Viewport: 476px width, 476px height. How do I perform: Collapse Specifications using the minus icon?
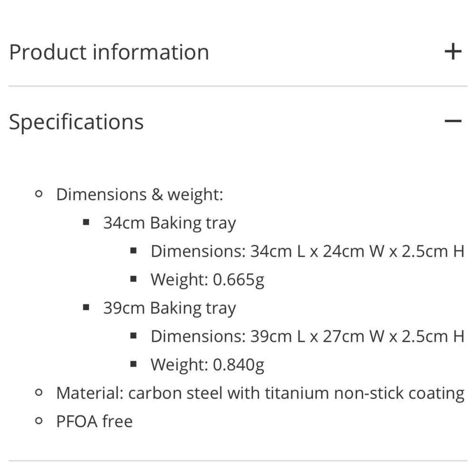(x=453, y=121)
